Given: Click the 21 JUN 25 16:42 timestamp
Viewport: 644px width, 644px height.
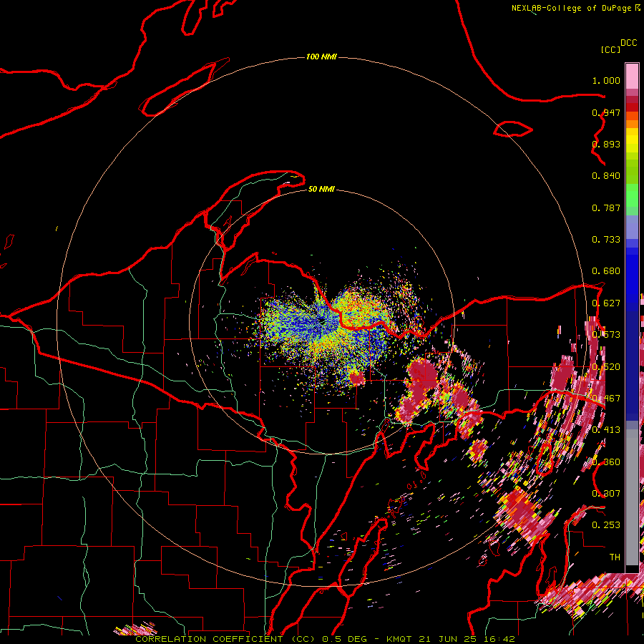Looking at the screenshot, I should pos(467,639).
